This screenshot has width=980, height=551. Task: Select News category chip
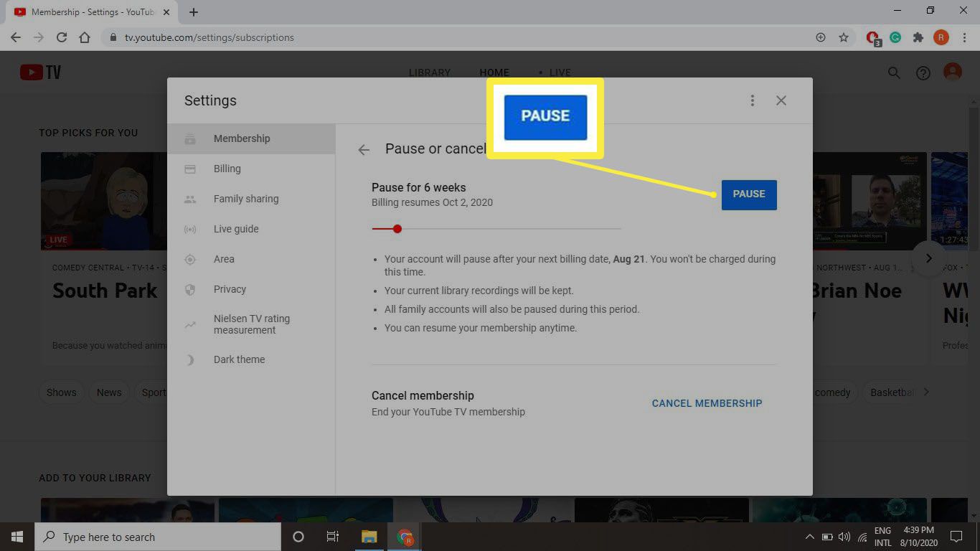point(109,392)
